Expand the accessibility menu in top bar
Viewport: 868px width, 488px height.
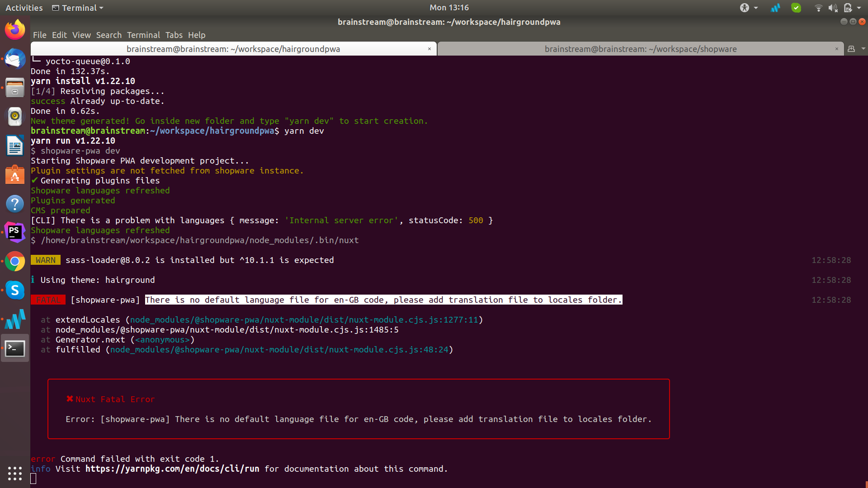click(x=749, y=8)
